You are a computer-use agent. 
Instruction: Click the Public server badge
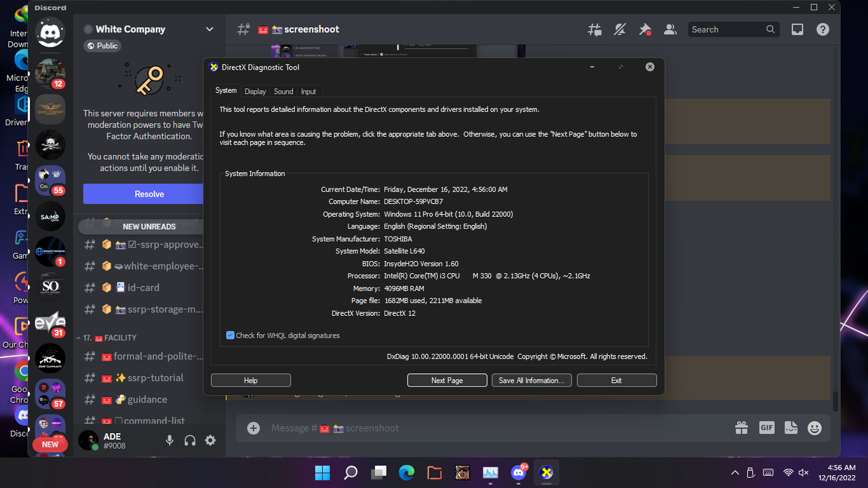[102, 45]
